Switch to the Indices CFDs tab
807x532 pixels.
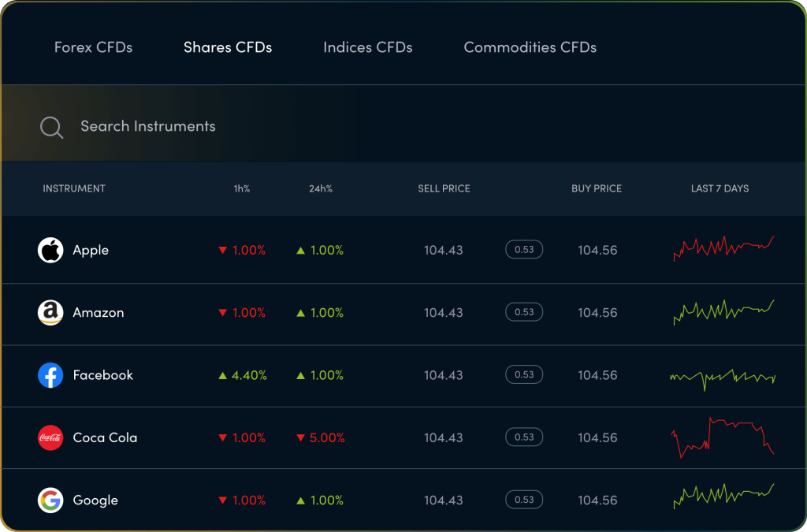click(367, 47)
